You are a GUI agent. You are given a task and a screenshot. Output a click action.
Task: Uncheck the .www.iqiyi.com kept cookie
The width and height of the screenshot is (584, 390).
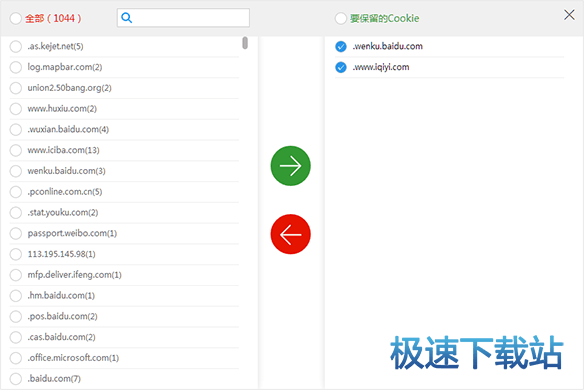[341, 67]
